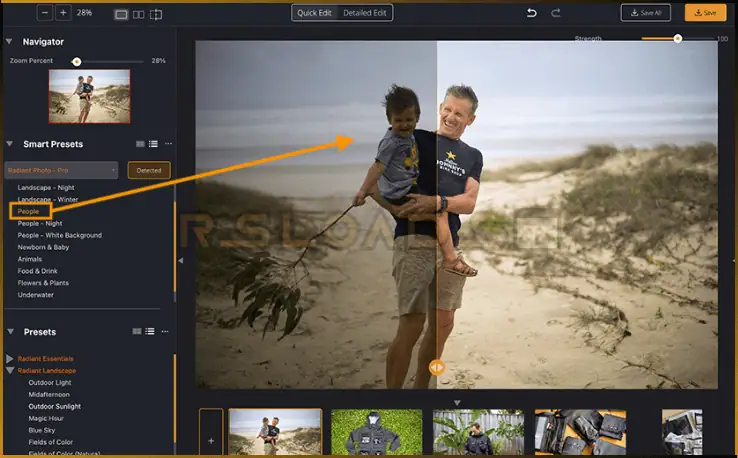Click the Radiant Essentials group label

[x=46, y=359]
